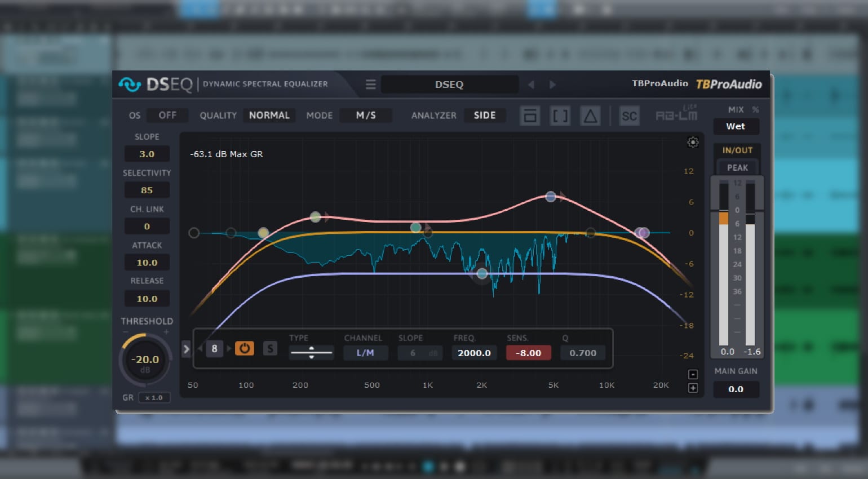Solo band 8 with the S button
868x479 pixels.
coord(270,348)
